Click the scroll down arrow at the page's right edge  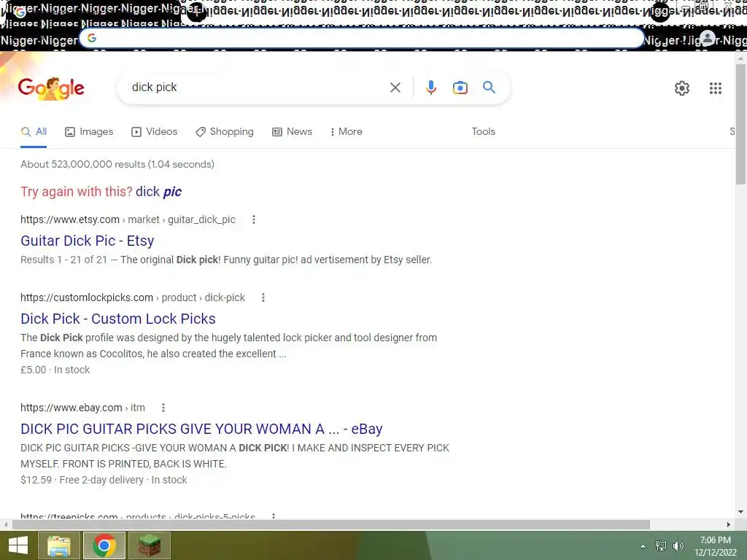click(740, 512)
